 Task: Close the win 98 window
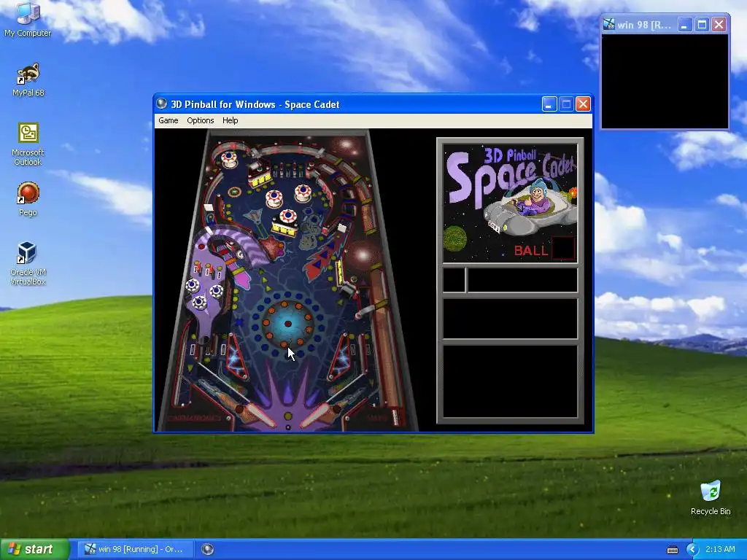(719, 24)
